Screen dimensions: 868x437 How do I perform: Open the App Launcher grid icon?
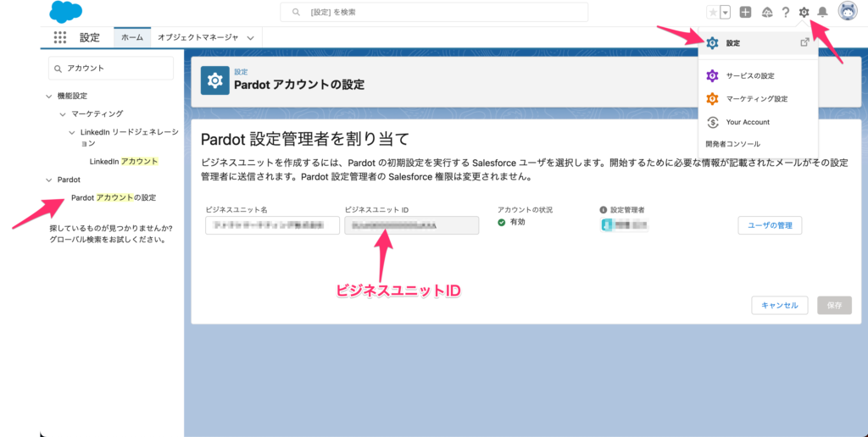[60, 37]
